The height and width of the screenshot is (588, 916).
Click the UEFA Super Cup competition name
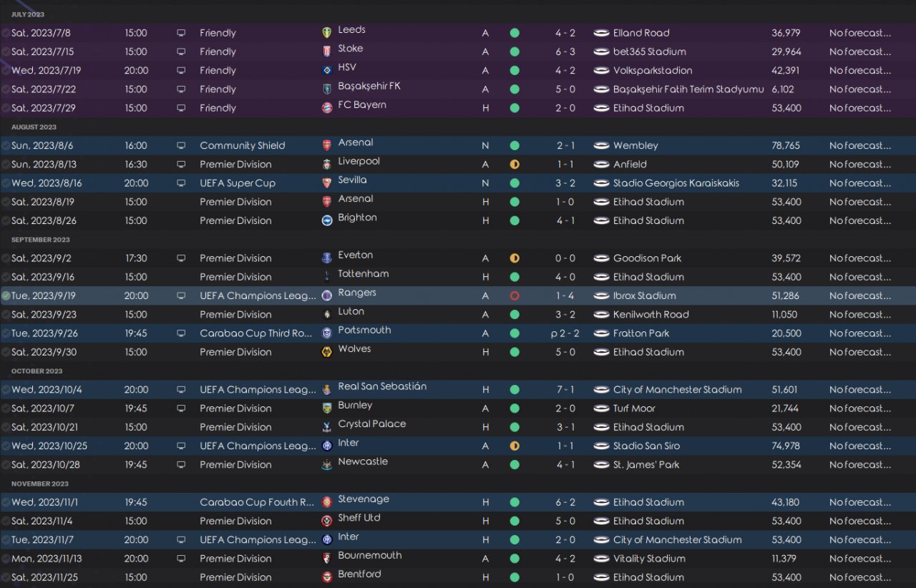click(x=238, y=183)
